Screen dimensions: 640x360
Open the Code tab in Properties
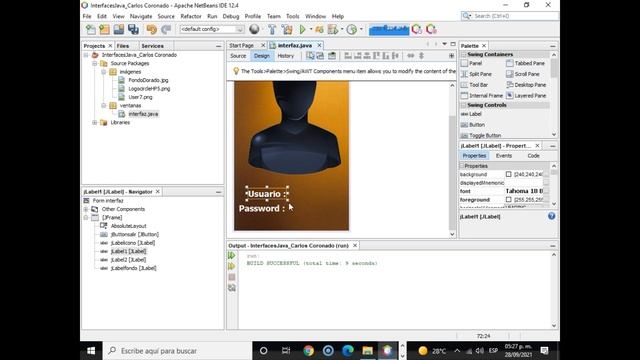pyautogui.click(x=533, y=156)
